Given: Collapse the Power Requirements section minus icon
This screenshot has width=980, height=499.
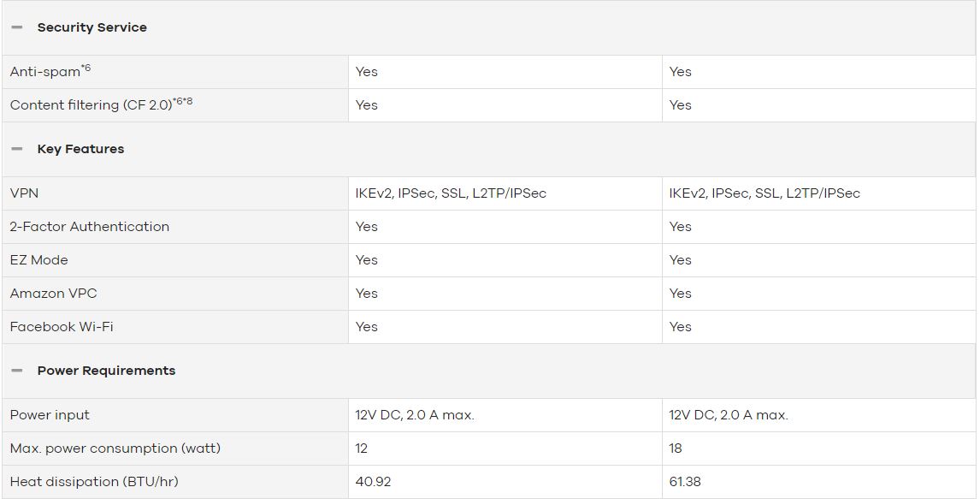Looking at the screenshot, I should point(17,371).
